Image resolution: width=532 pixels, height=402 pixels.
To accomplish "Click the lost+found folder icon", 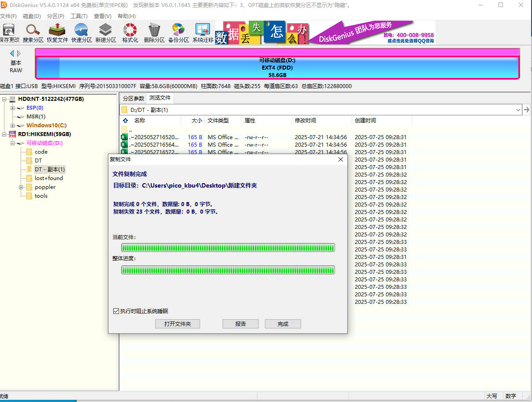I will [x=29, y=178].
